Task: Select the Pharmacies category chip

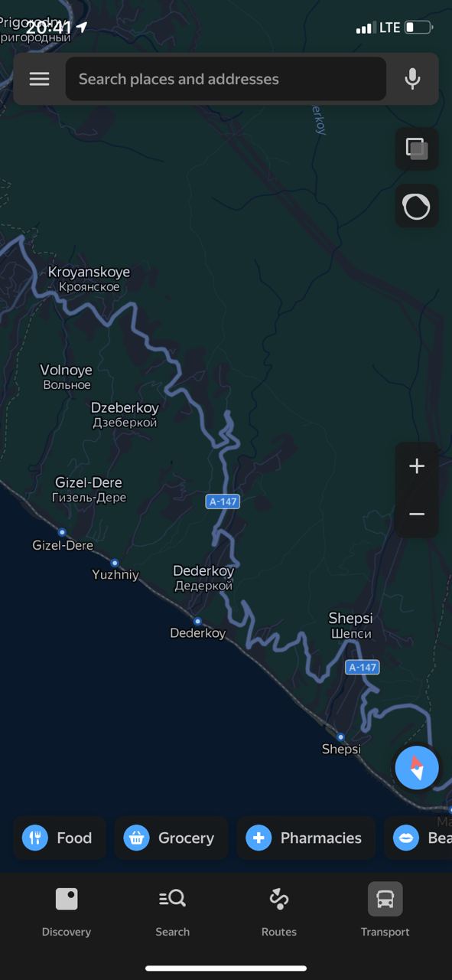Action: [x=306, y=838]
